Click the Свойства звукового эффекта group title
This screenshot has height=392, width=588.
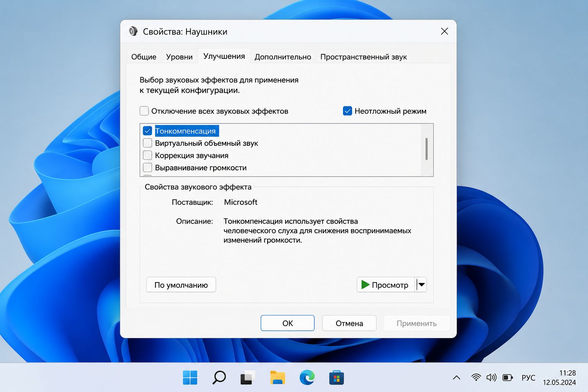coord(198,187)
